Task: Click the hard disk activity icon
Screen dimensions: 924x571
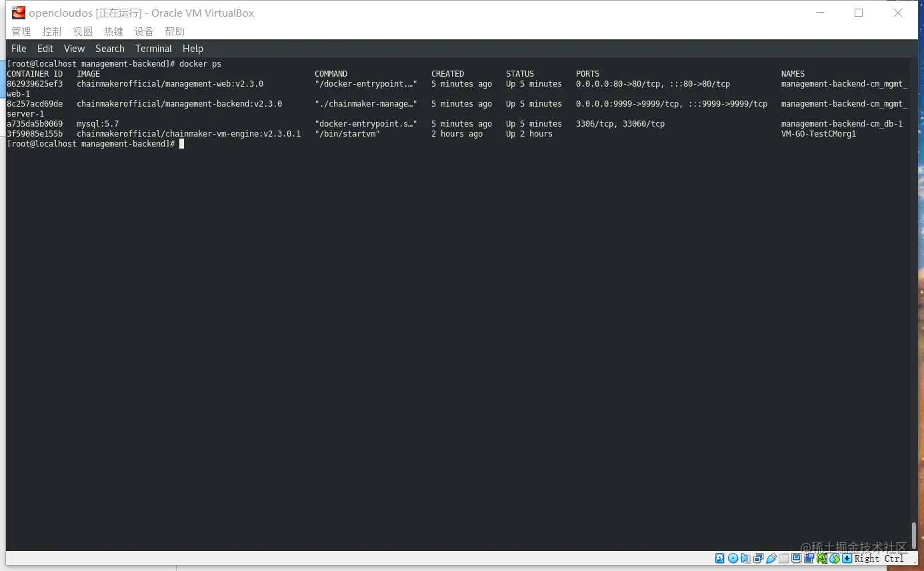Action: [x=720, y=558]
